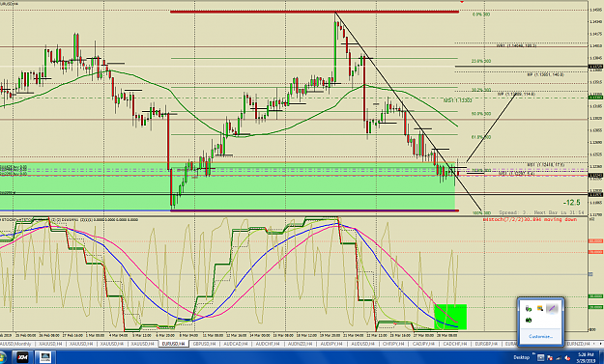Viewport: 604px width, 364px height.
Task: Select the EURUSD,H4 chart tab
Action: click(174, 344)
